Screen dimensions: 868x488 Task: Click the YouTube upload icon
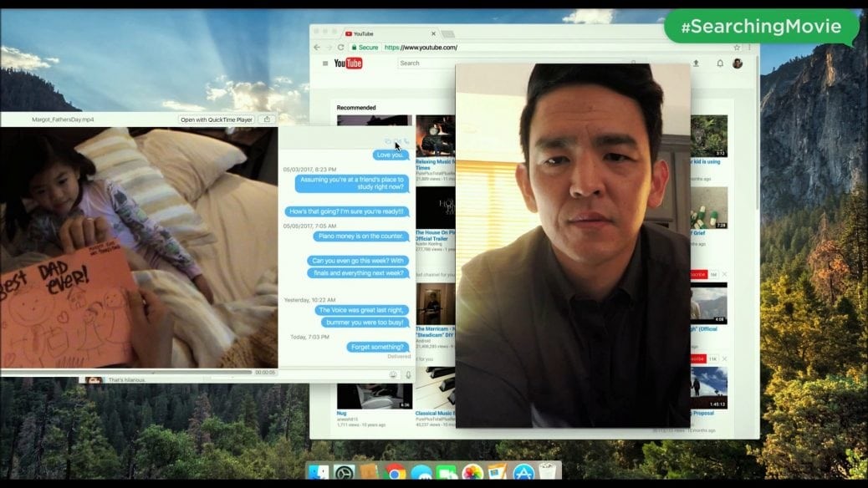(x=696, y=64)
